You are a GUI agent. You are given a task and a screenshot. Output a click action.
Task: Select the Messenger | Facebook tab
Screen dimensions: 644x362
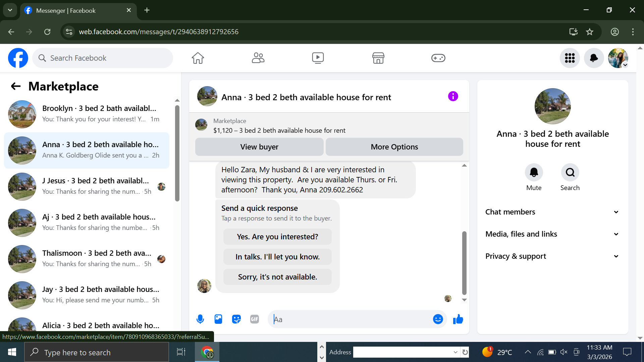pos(78,10)
